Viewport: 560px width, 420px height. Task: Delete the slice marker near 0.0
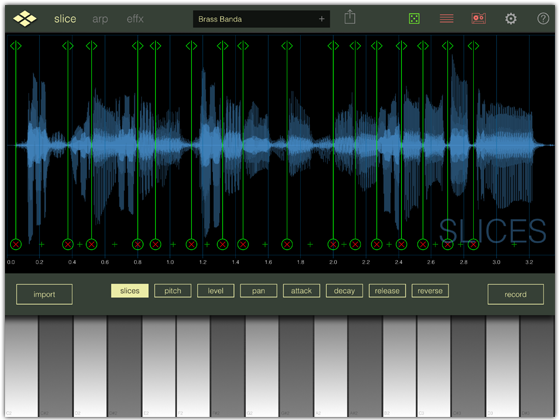point(16,245)
